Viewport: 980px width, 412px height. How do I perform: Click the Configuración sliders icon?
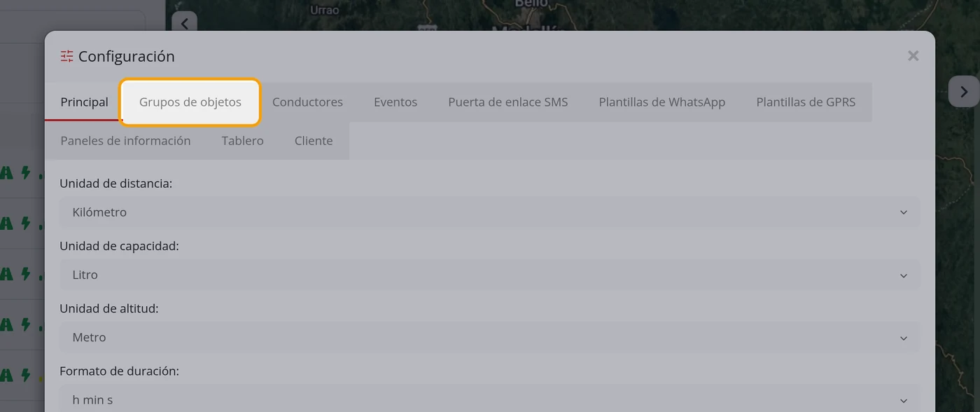[66, 56]
